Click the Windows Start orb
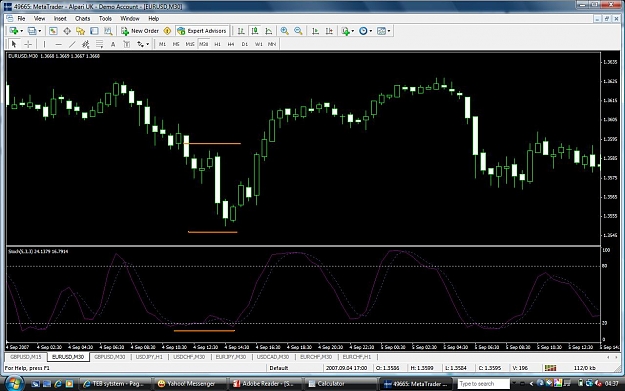625x391 pixels. 14,383
